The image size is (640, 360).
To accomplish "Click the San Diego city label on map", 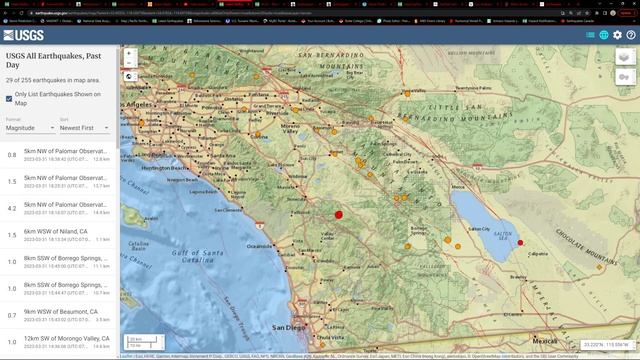I will pos(289,328).
